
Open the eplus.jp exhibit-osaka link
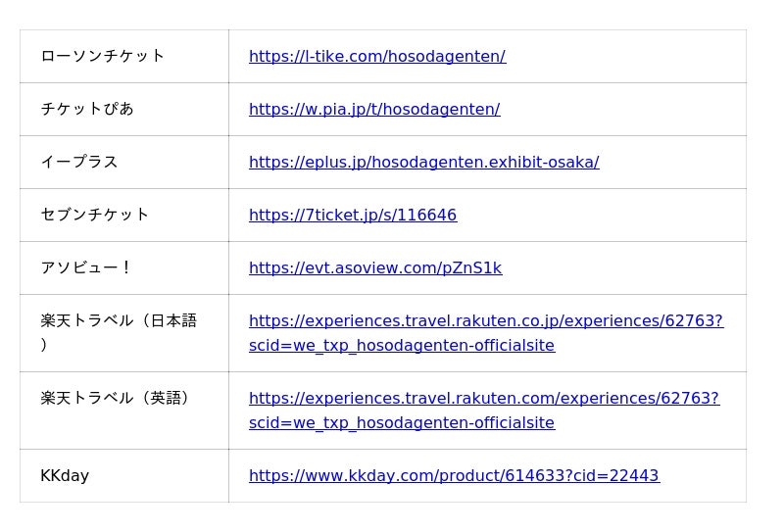pyautogui.click(x=423, y=162)
